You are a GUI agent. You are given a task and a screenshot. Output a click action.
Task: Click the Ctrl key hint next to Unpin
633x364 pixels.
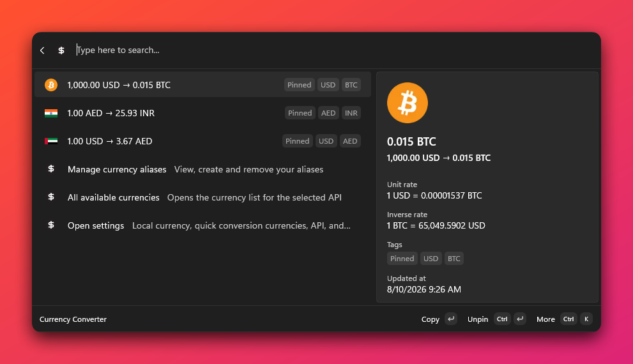[x=502, y=319]
